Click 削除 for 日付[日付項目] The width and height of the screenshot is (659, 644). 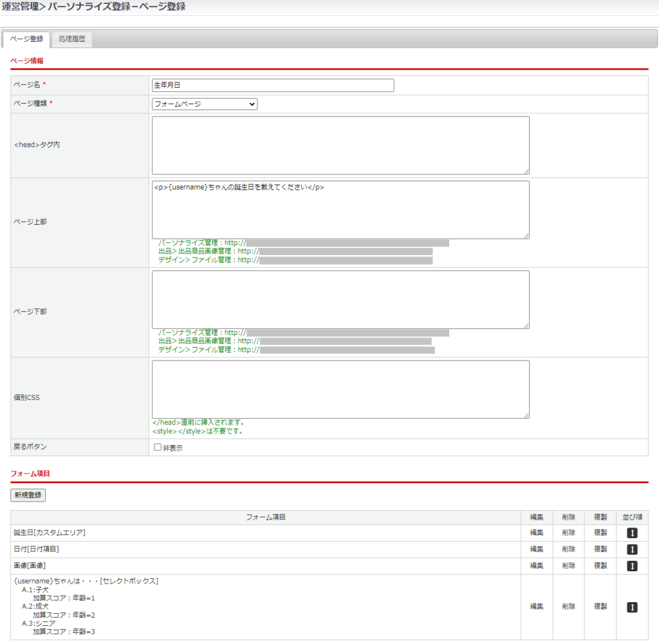[568, 549]
